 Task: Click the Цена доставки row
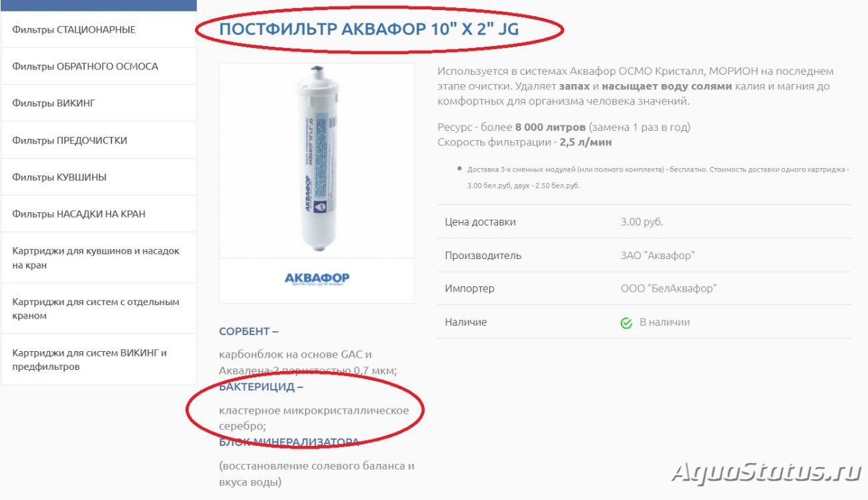(x=644, y=222)
